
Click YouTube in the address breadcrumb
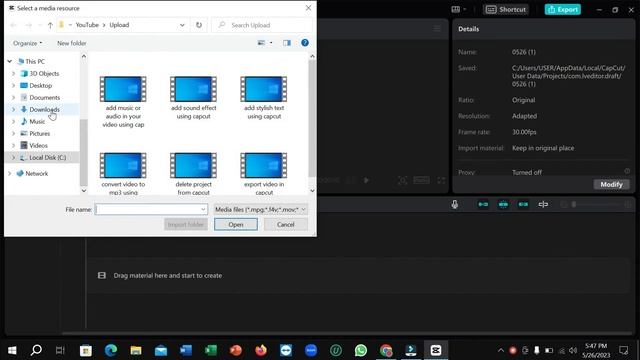(87, 25)
